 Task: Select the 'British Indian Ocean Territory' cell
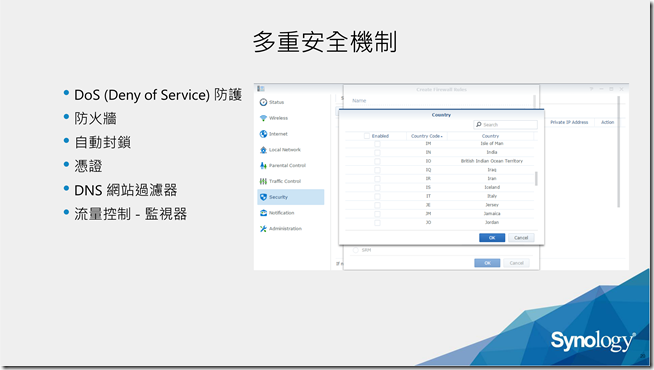coord(492,161)
